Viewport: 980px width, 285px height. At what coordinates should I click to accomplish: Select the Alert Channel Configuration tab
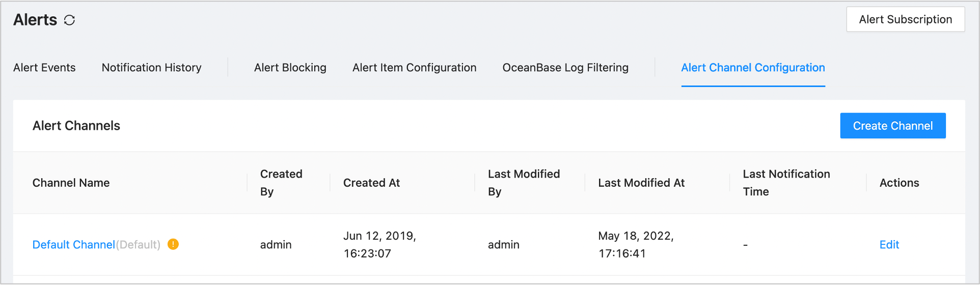(x=753, y=68)
